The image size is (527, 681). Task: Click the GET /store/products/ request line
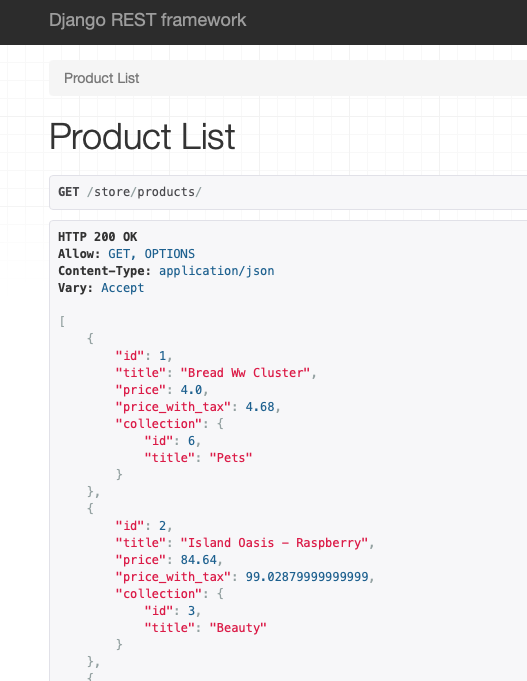pos(129,192)
